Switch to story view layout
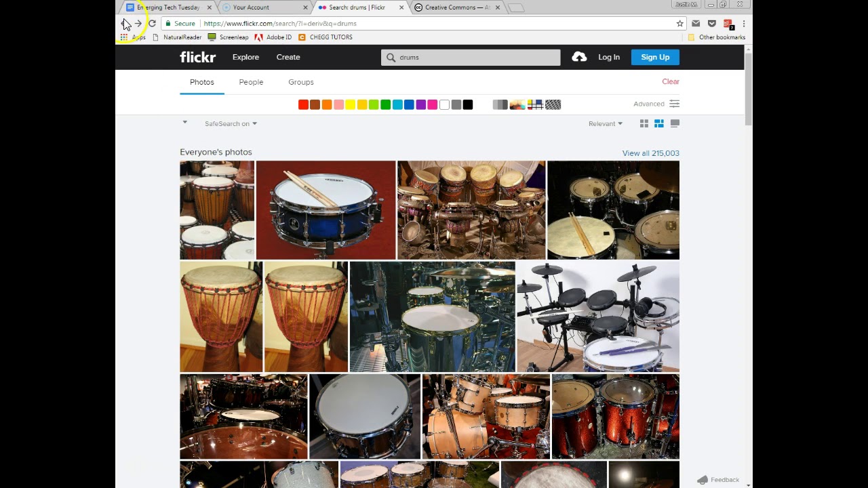The width and height of the screenshot is (868, 488). pos(675,123)
